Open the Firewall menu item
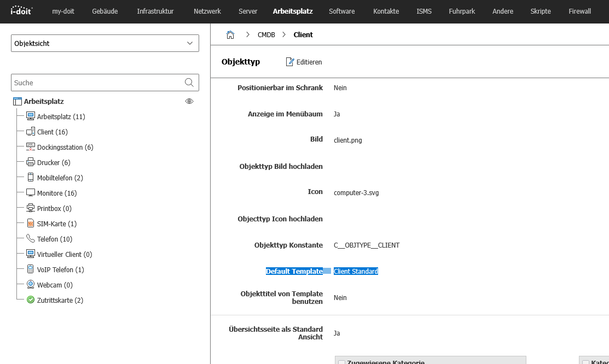Image resolution: width=609 pixels, height=364 pixels. pyautogui.click(x=579, y=11)
